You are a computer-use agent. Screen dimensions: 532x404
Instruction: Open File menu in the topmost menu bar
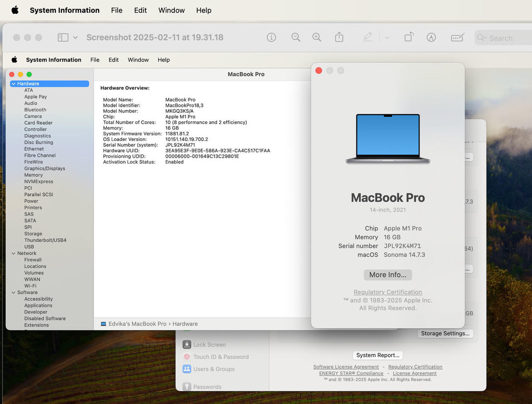117,10
